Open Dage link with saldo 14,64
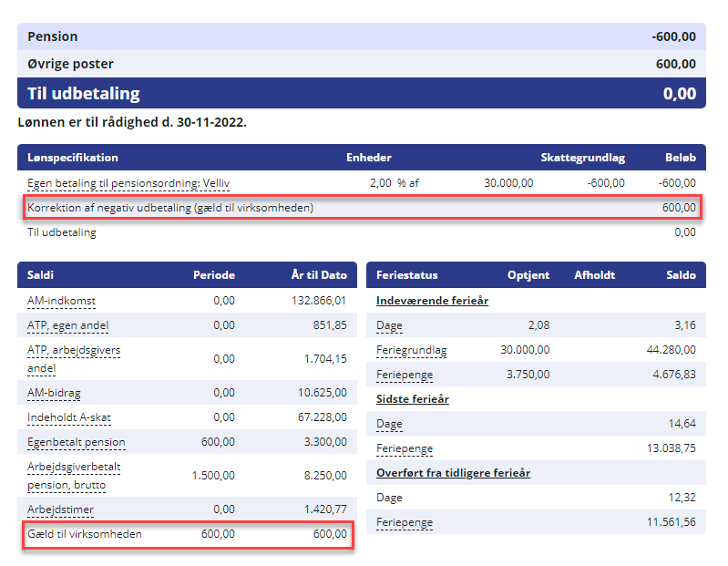 click(389, 424)
